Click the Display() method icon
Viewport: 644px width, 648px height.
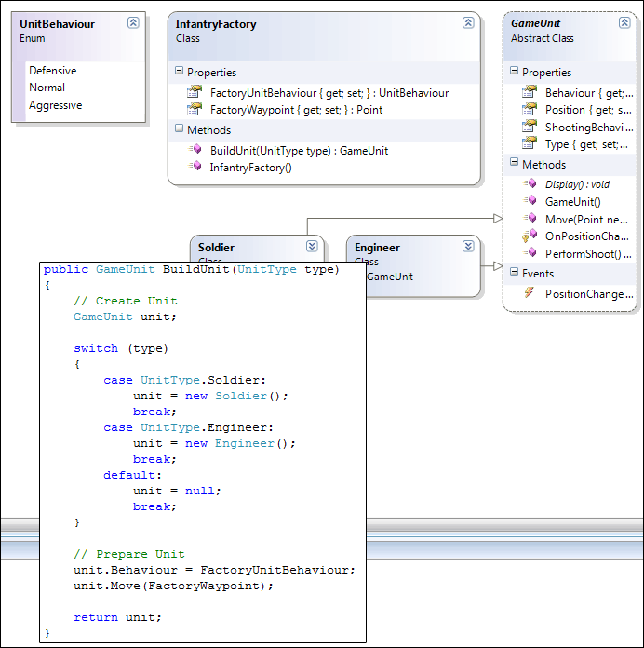coord(530,183)
